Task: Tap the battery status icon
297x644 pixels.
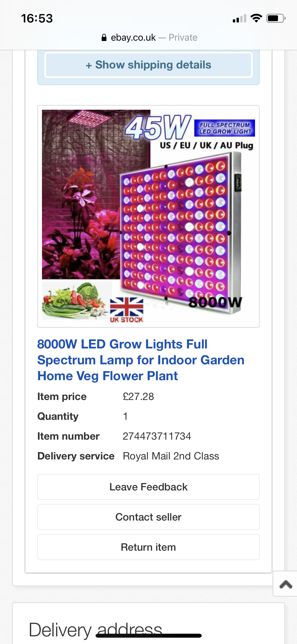Action: point(276,18)
